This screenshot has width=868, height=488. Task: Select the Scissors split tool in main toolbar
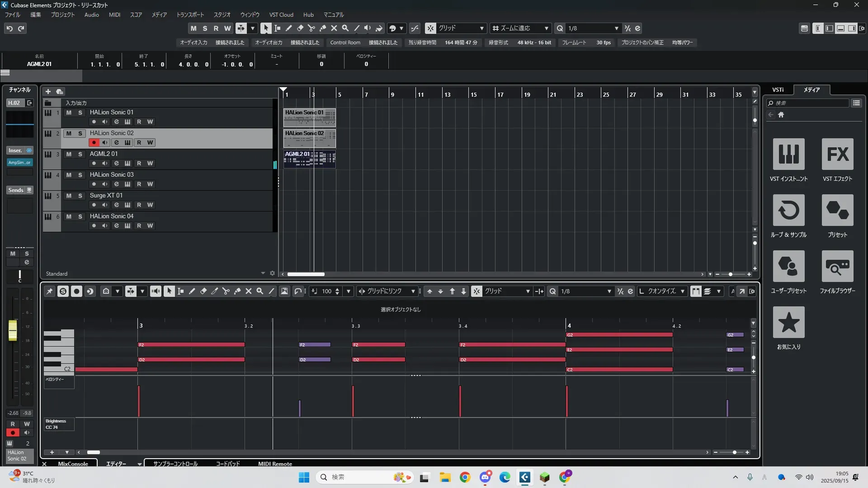coord(311,28)
